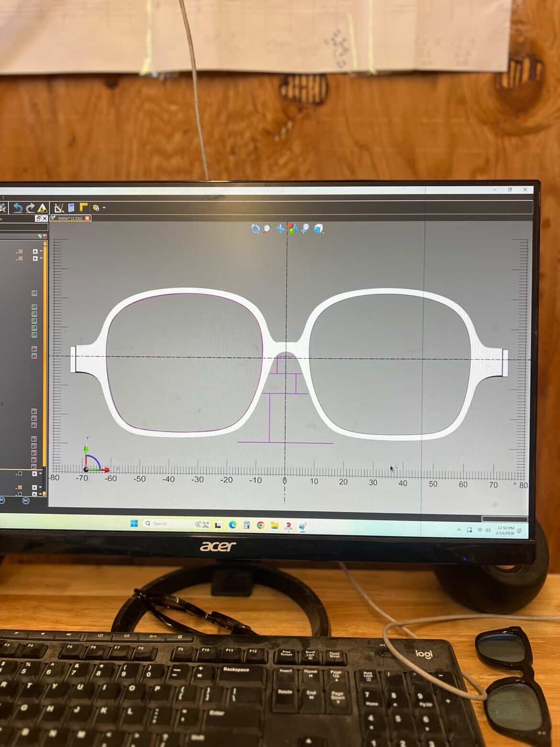Select the measurement ruler tool

(x=59, y=207)
